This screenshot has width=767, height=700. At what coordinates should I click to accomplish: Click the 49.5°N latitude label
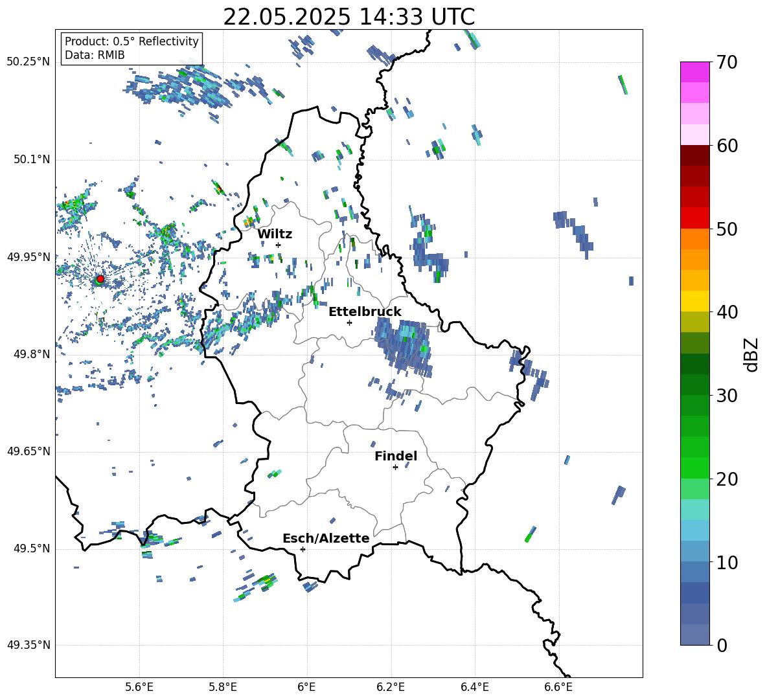[x=32, y=548]
